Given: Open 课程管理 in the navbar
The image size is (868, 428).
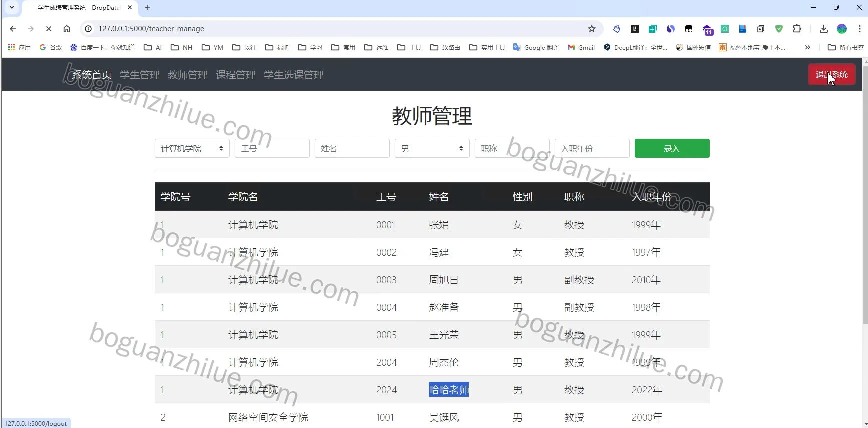Looking at the screenshot, I should click(x=236, y=75).
